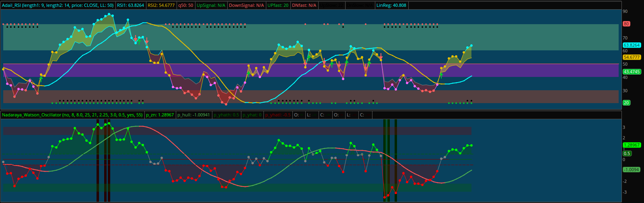
Task: Open the Nadaraya_Watson_Oscillator study title
Action: [72, 115]
